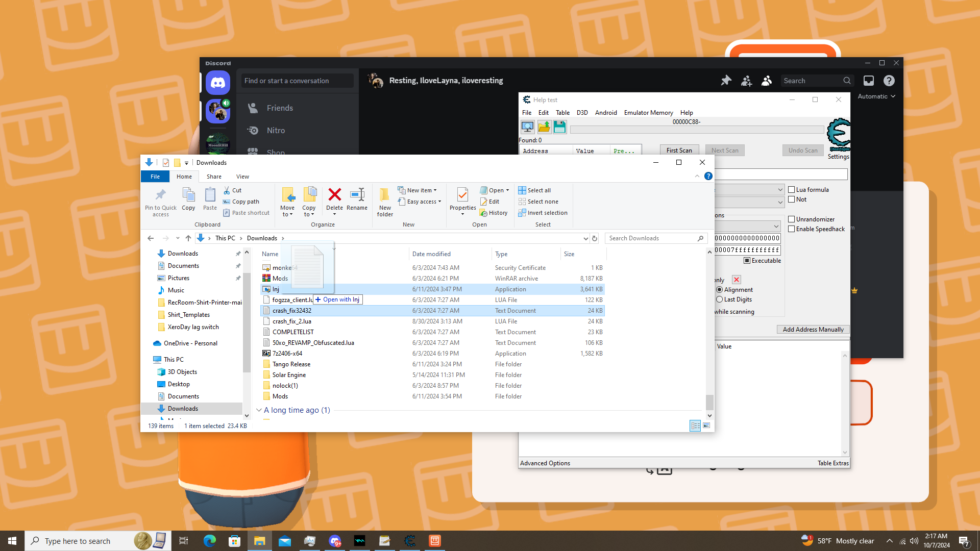
Task: Click the Rename icon in ribbon
Action: tap(357, 195)
